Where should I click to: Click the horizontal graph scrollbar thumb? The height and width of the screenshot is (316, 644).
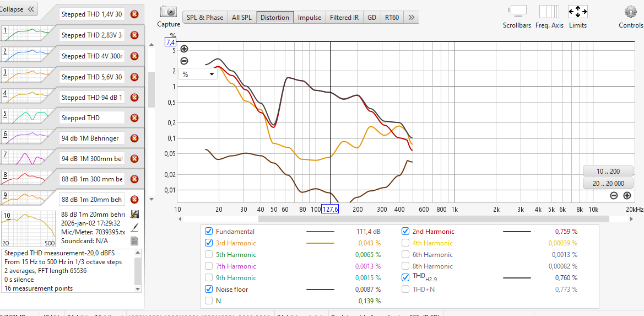pos(434,219)
